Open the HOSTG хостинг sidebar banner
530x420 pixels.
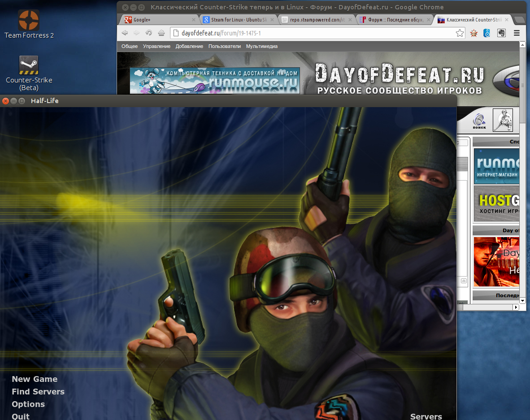pyautogui.click(x=496, y=204)
